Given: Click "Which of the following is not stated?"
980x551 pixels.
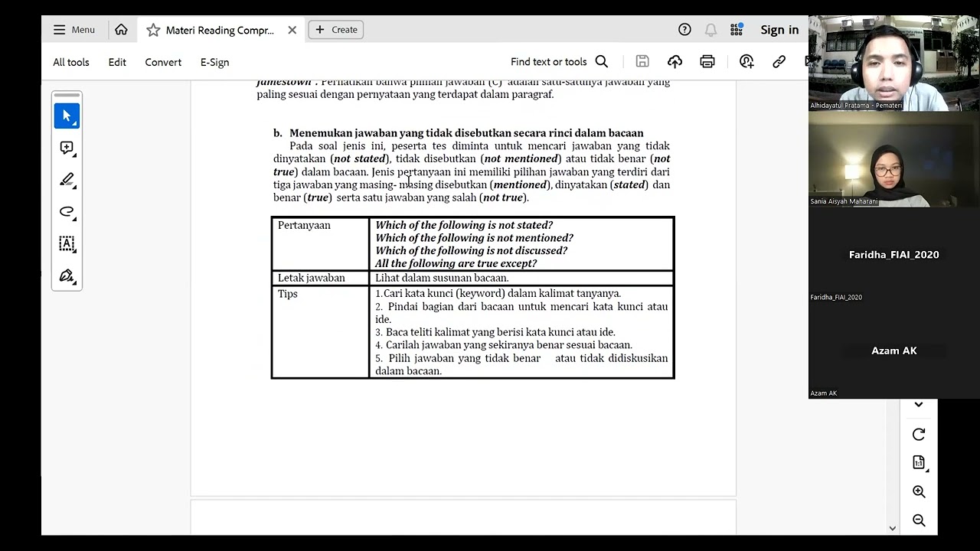Looking at the screenshot, I should (x=464, y=225).
